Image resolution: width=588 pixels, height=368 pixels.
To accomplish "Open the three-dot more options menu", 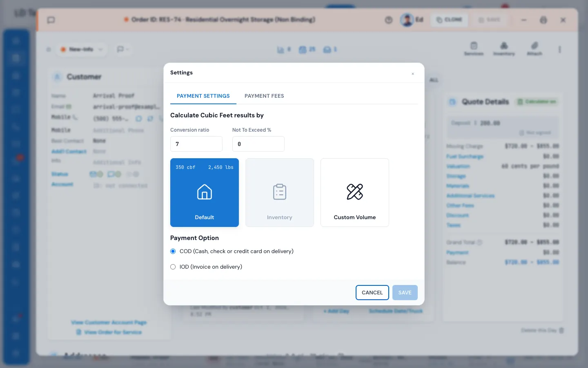I will click(x=560, y=49).
